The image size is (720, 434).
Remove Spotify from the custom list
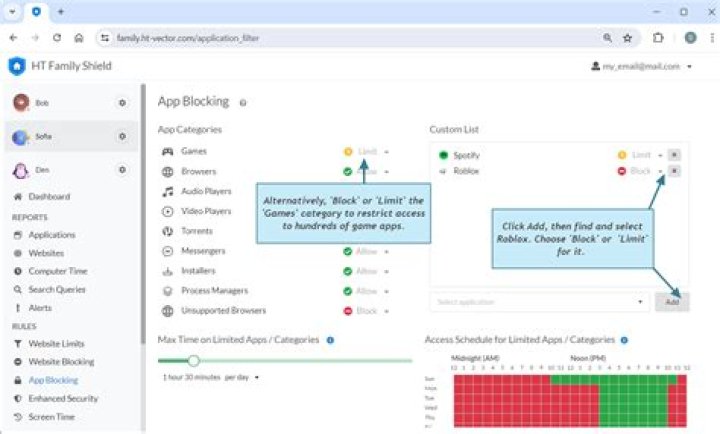[x=674, y=155]
